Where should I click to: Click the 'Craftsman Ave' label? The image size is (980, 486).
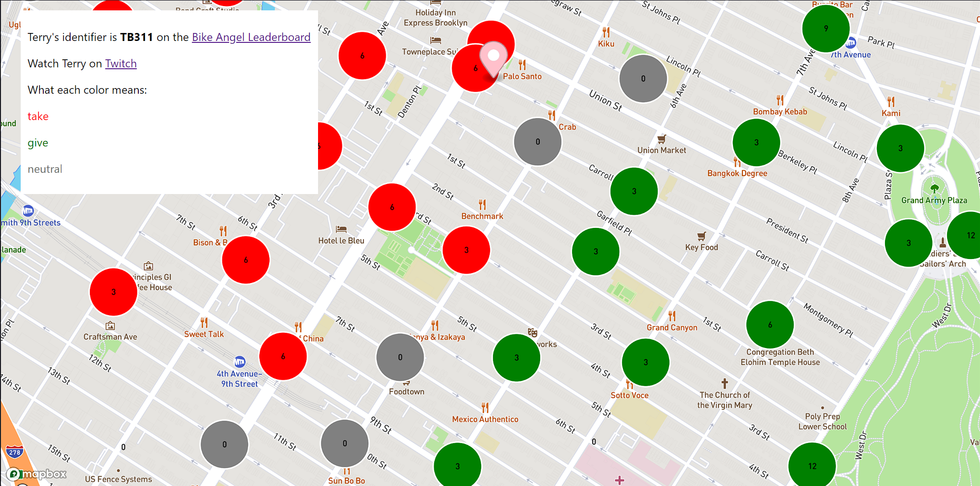[110, 337]
